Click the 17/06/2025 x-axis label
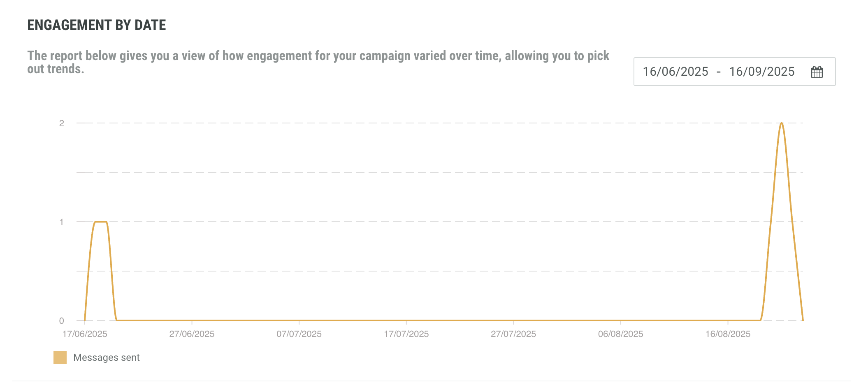868x390 pixels. [85, 334]
